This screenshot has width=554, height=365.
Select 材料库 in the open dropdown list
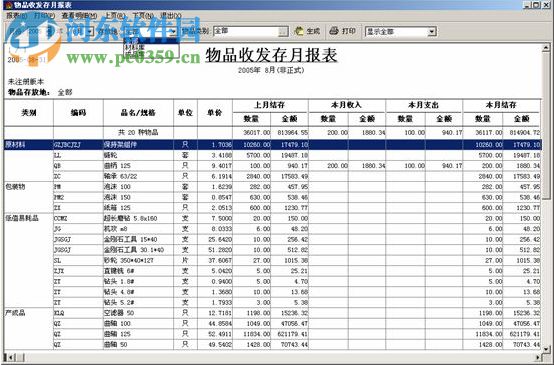[151, 47]
